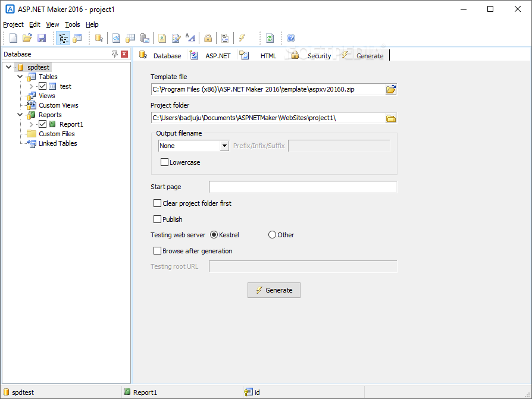Click the padlock security toolbar icon
This screenshot has width=532, height=399.
tap(208, 38)
